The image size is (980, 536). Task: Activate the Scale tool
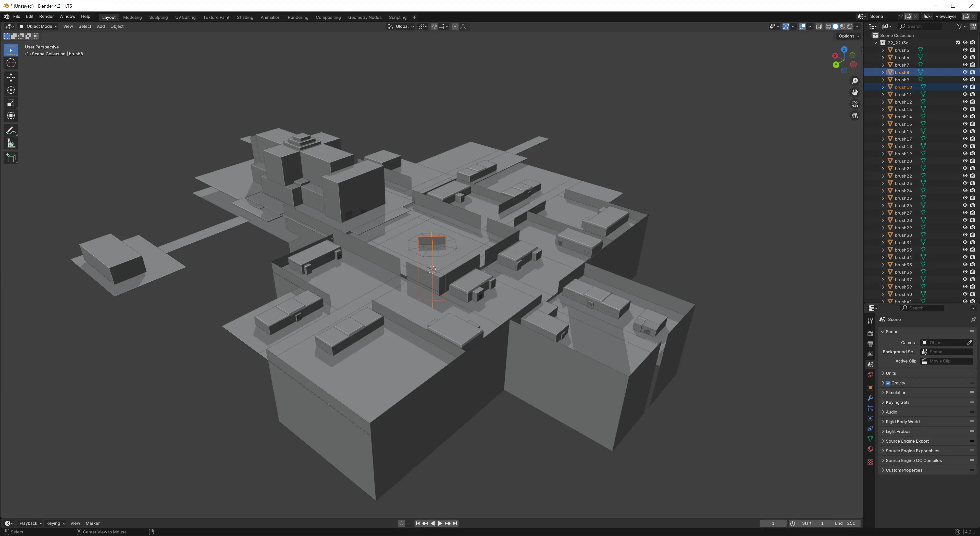point(11,103)
